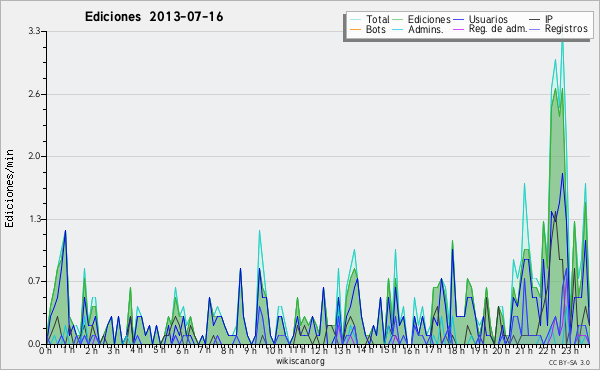Click the cyan Admins. legend line swatch
This screenshot has width=600, height=370.
[x=398, y=29]
